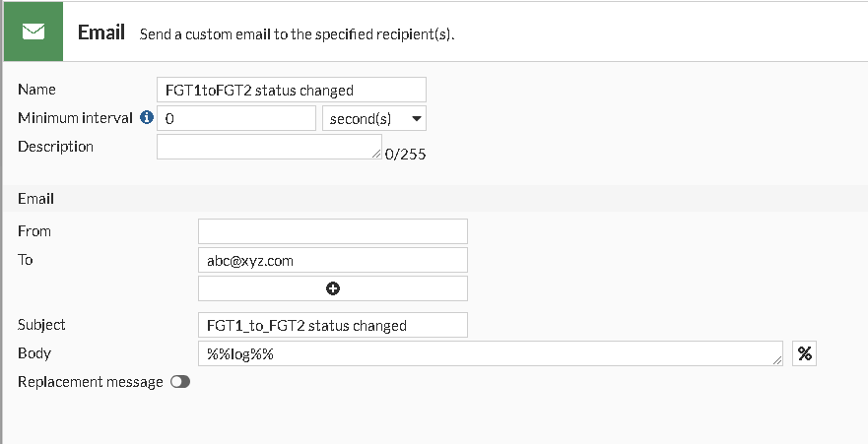Click the Minimum interval info icon

[147, 118]
